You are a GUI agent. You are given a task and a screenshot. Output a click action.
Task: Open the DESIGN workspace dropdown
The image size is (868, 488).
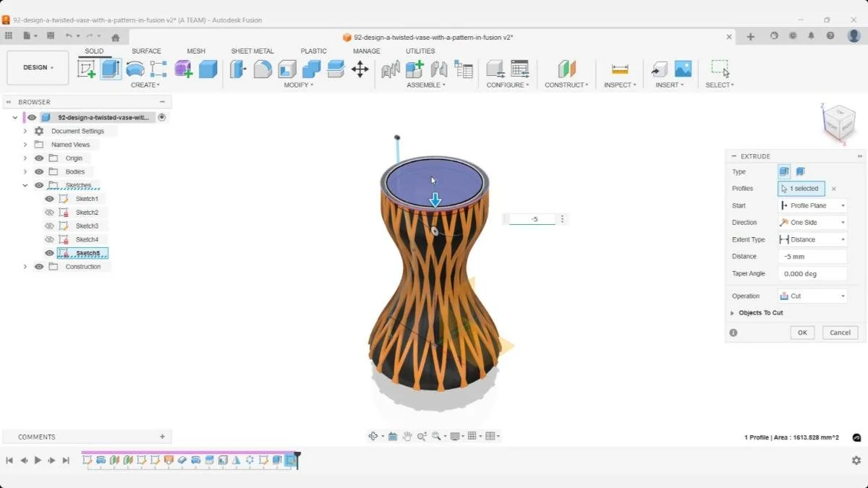point(38,67)
